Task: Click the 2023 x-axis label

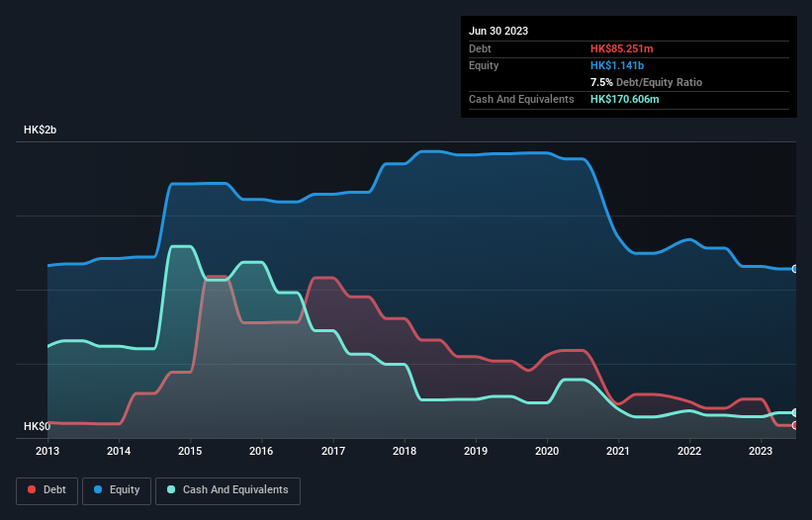Action: (761, 451)
